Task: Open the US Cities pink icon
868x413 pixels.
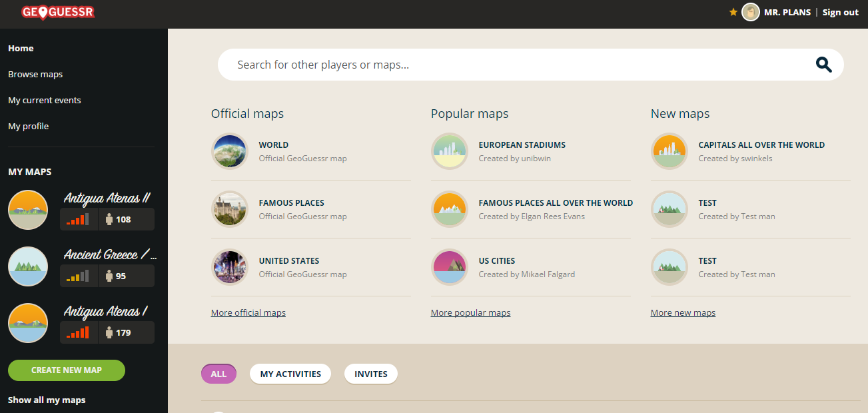Action: point(450,267)
